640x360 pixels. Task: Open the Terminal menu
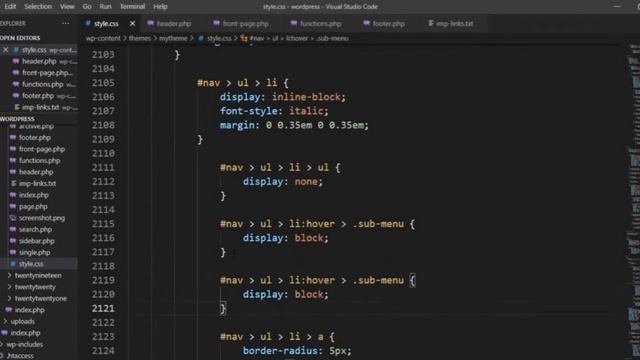click(x=132, y=7)
